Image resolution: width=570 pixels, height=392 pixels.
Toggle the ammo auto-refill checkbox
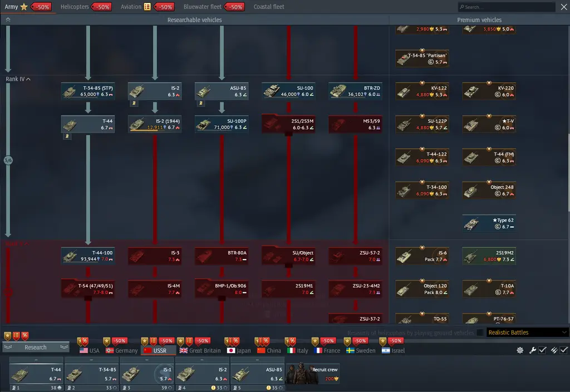click(x=564, y=350)
